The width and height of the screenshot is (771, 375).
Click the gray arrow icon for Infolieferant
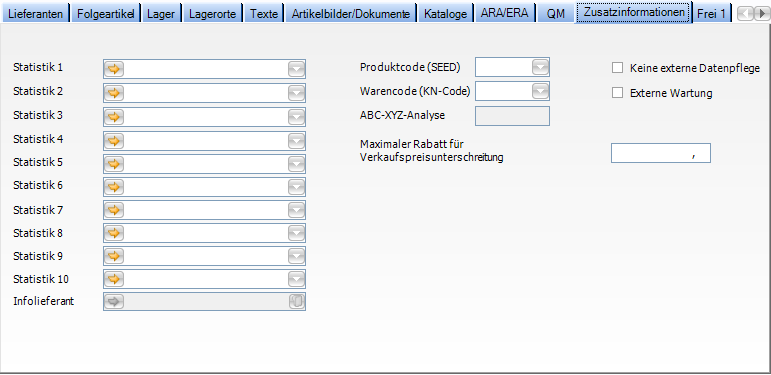[114, 302]
